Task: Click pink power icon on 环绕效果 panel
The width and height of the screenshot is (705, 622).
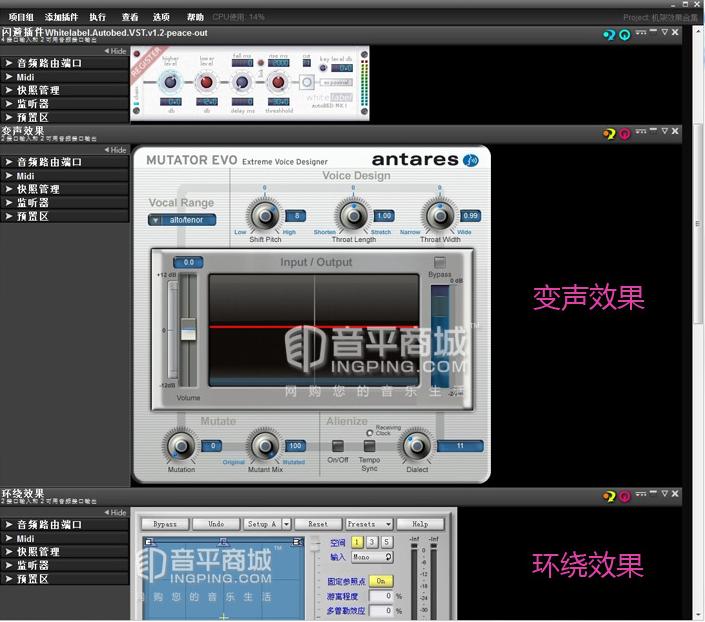Action: click(x=625, y=496)
